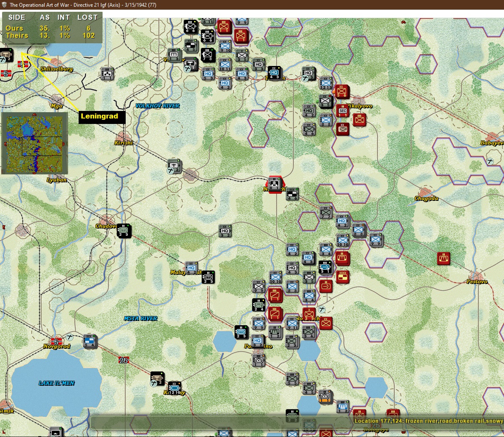Click the VOLKHOV RIVER label

158,106
